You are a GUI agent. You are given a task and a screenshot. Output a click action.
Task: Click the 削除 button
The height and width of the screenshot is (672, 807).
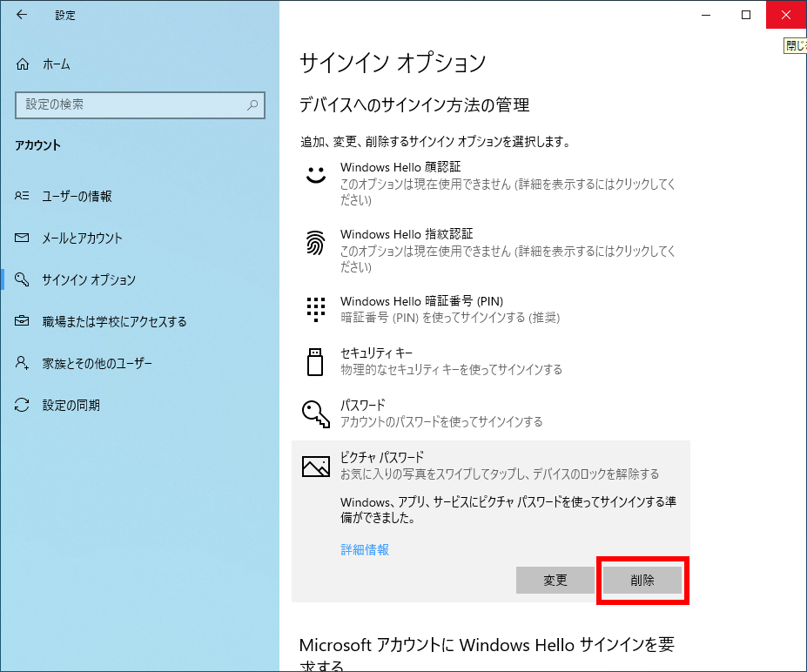[642, 581]
